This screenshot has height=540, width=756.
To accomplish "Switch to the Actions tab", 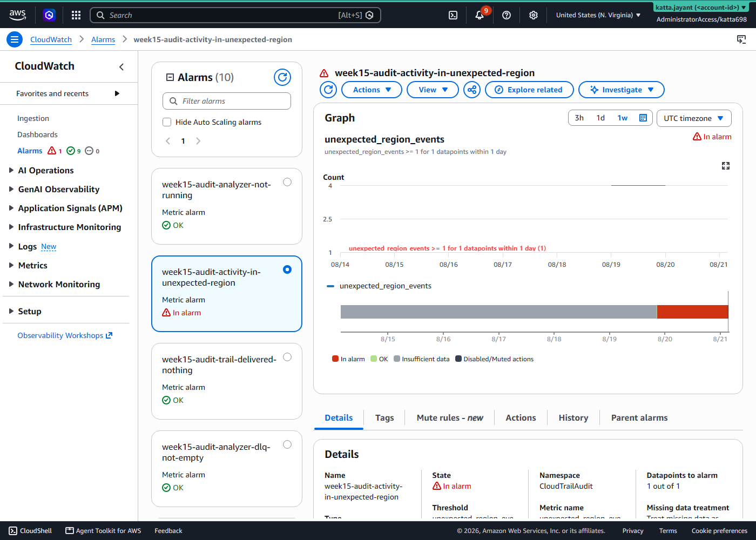I will 521,418.
